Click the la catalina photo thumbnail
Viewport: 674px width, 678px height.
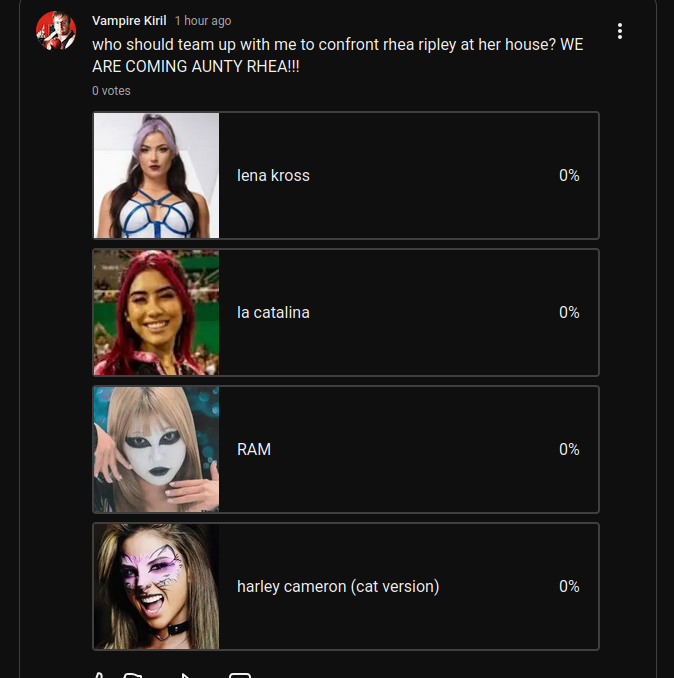click(157, 312)
